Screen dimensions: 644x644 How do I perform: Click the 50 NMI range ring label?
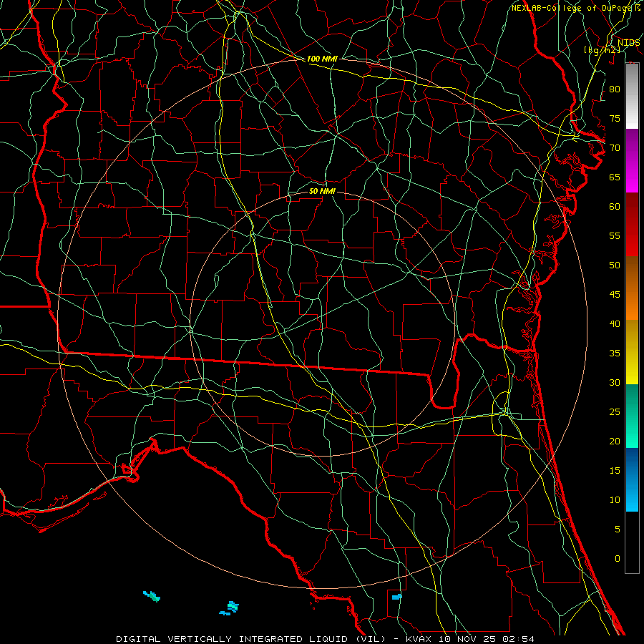coord(322,191)
